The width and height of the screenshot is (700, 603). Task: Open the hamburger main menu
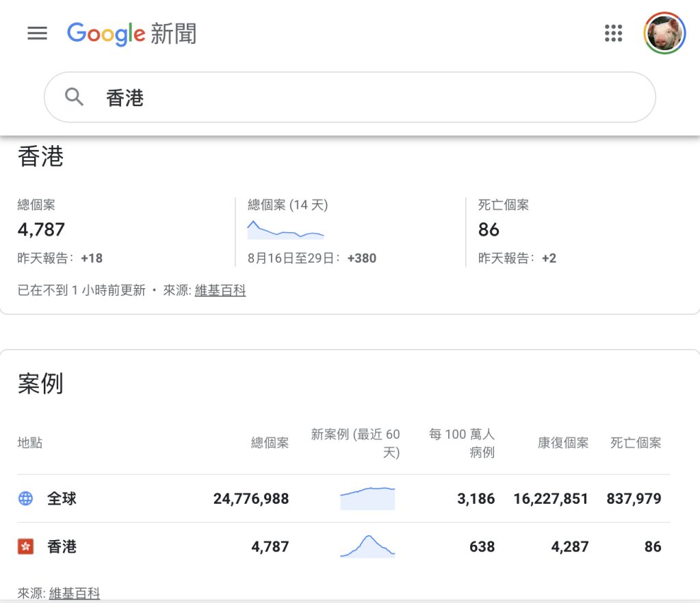point(37,33)
